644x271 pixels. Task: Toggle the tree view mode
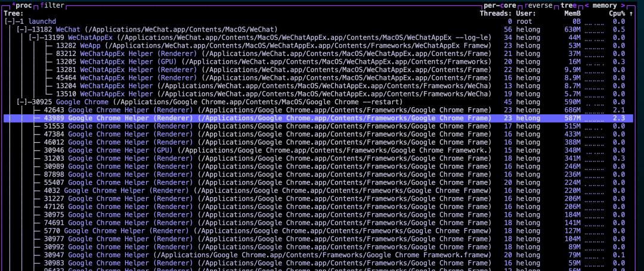coord(568,5)
